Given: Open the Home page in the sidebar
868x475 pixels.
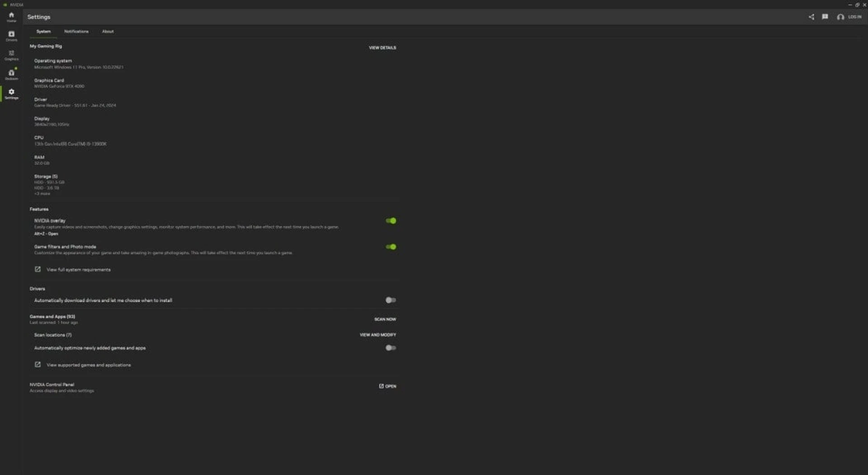Looking at the screenshot, I should (x=11, y=17).
